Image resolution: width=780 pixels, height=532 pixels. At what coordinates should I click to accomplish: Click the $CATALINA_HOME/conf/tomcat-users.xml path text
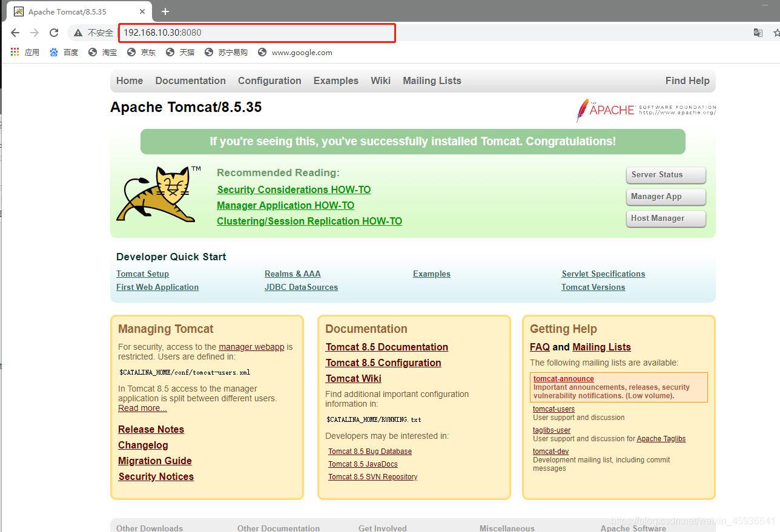(x=185, y=372)
